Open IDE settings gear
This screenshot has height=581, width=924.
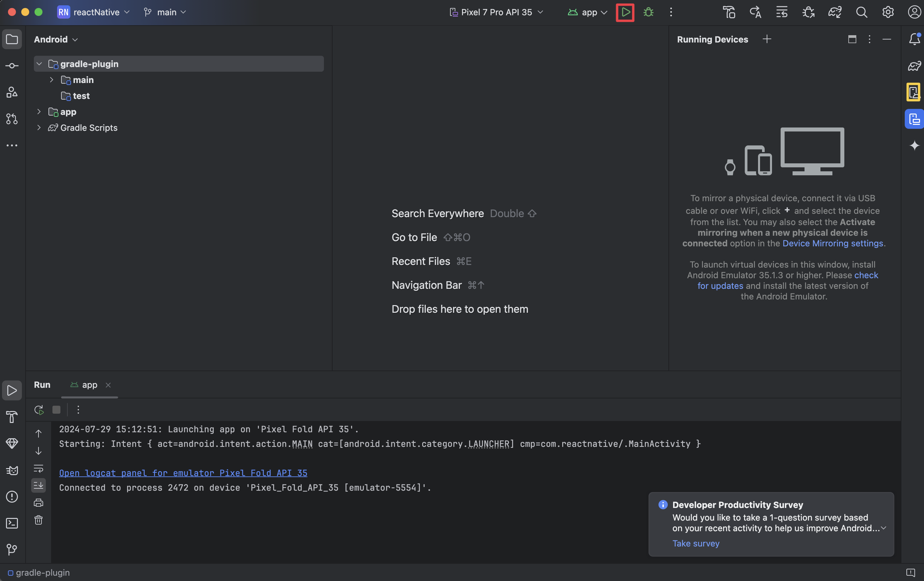pyautogui.click(x=888, y=12)
